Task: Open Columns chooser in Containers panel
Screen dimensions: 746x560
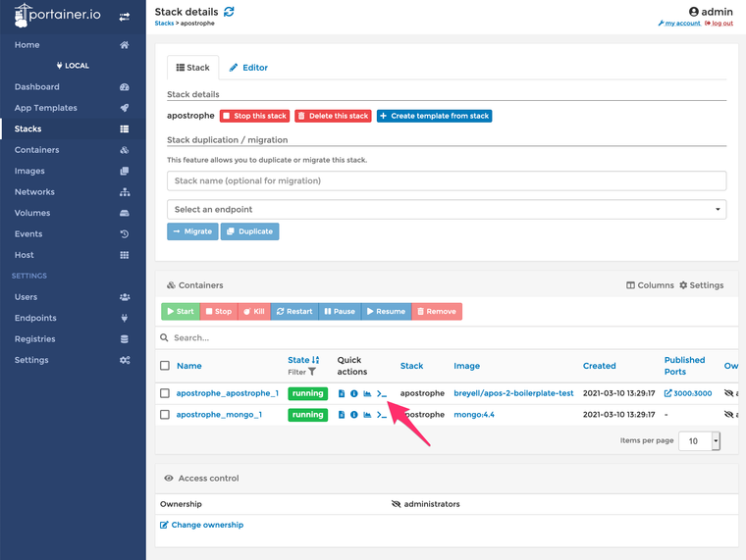Action: tap(650, 285)
